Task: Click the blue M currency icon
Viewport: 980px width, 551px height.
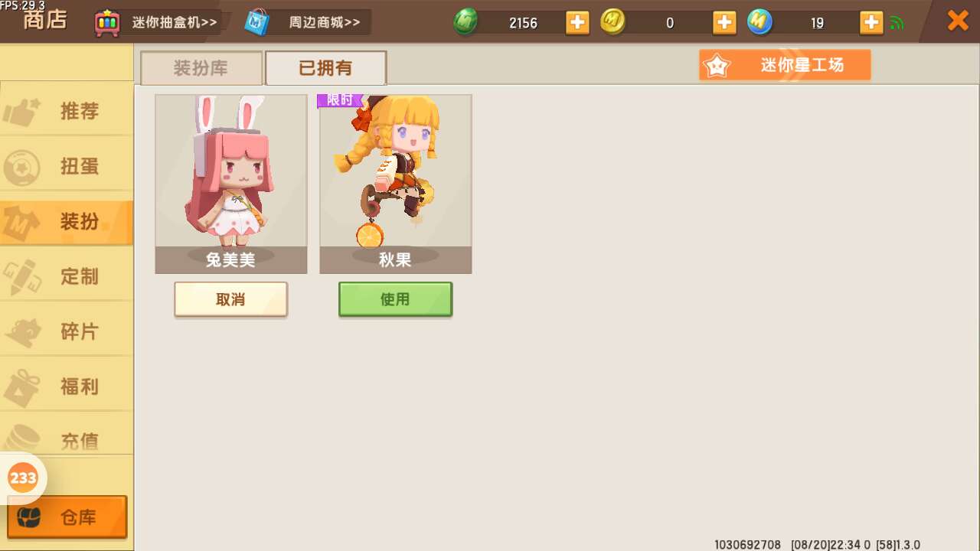Action: [x=759, y=22]
